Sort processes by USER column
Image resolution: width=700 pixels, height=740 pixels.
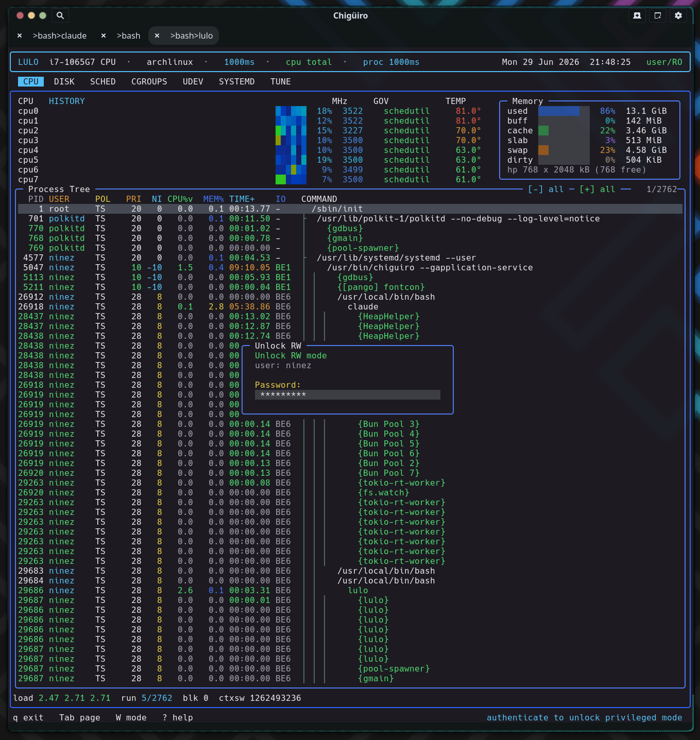click(59, 199)
